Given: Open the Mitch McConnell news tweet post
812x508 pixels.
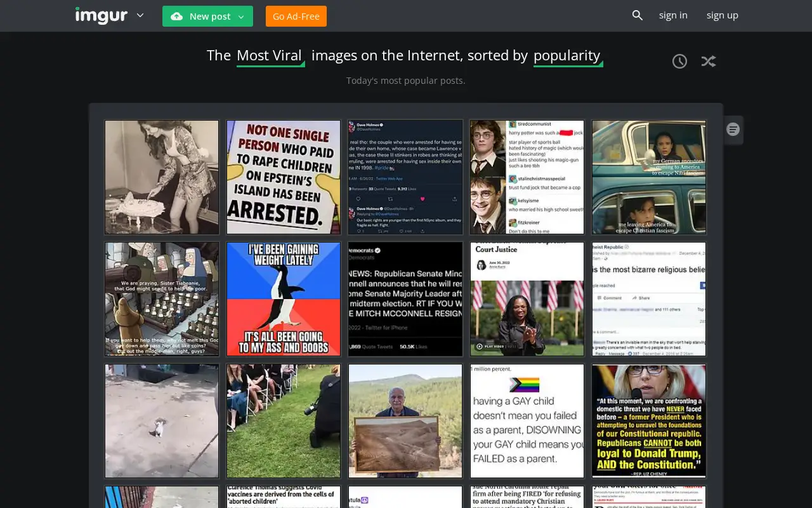Looking at the screenshot, I should click(405, 299).
